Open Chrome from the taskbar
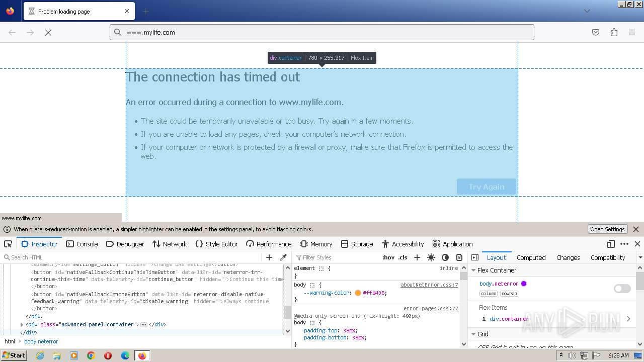The width and height of the screenshot is (644, 362). (91, 355)
